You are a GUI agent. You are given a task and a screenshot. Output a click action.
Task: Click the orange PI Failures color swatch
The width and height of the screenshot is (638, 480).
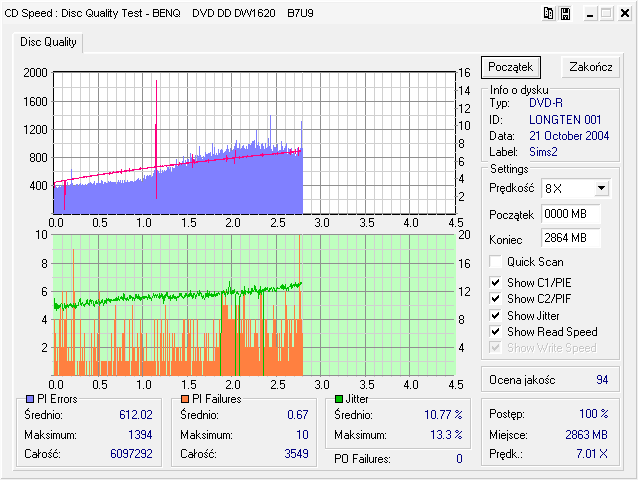click(x=185, y=399)
